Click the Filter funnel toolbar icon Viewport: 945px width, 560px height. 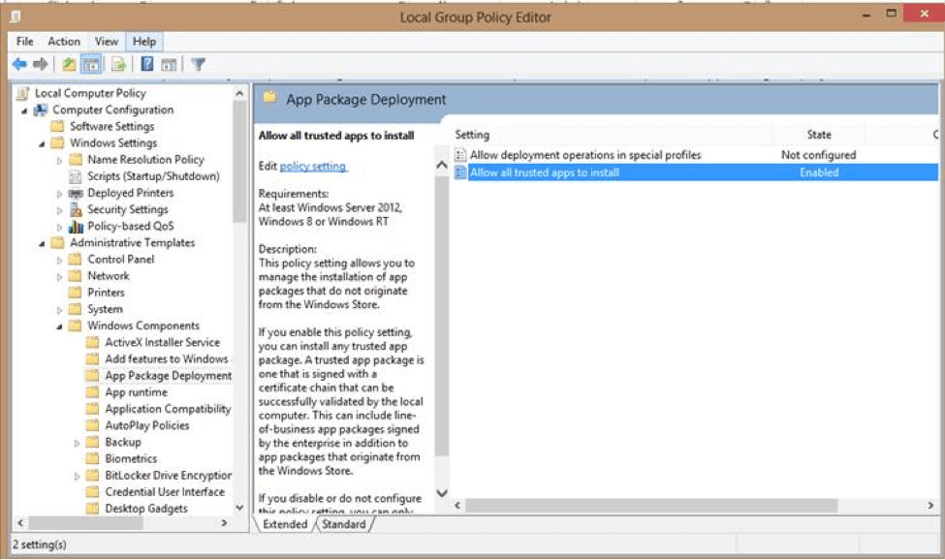point(198,65)
